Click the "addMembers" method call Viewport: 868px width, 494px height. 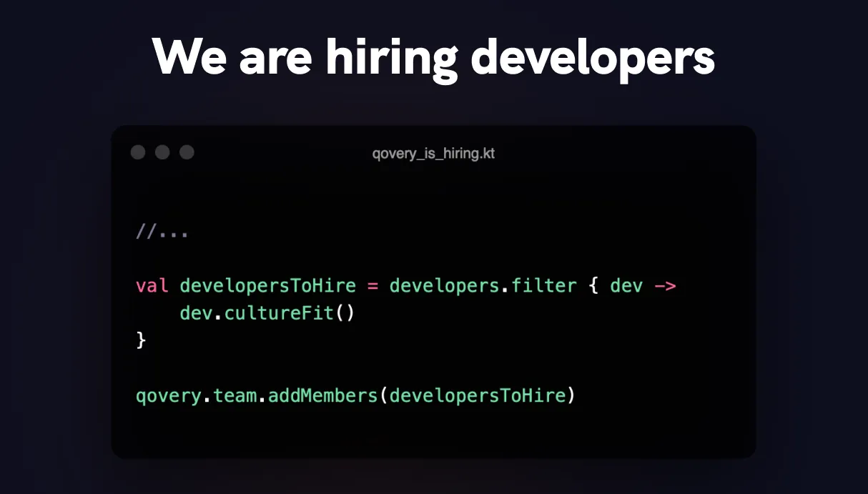(323, 395)
